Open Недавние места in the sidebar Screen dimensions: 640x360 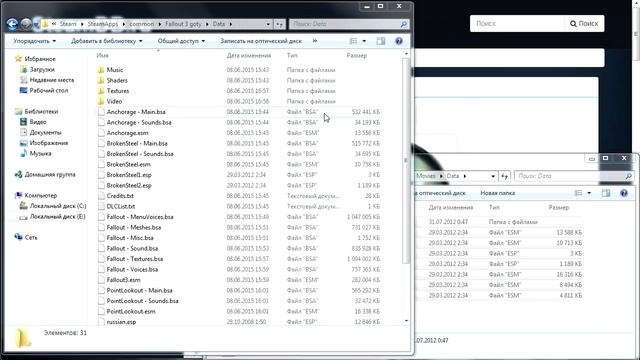pyautogui.click(x=52, y=80)
